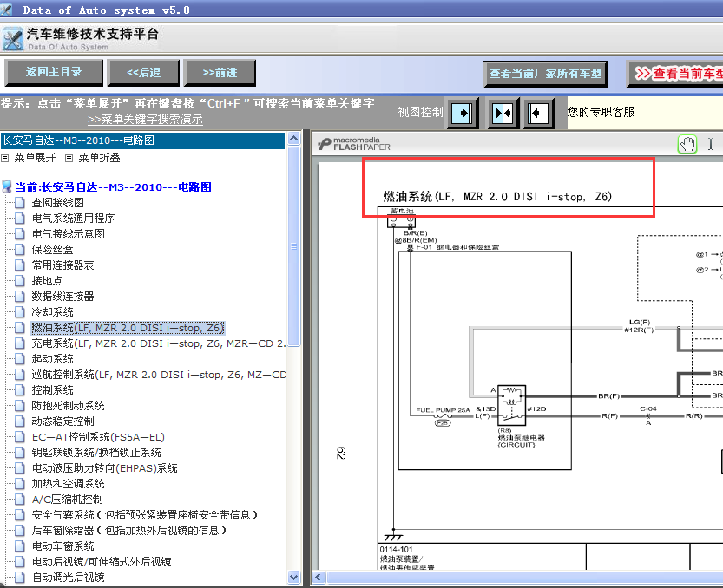Open 当前:长安马自达--M3--2010---电路图 root node
This screenshot has height=588, width=723.
point(113,187)
